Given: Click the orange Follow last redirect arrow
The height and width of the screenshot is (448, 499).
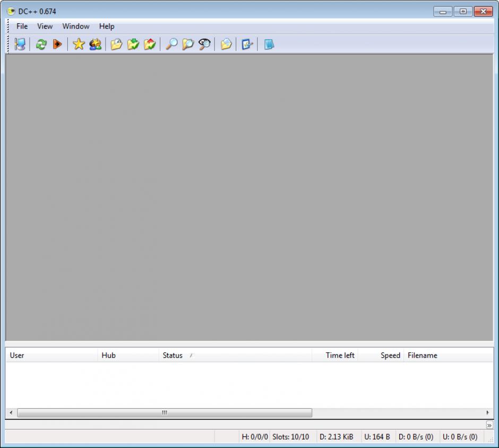Looking at the screenshot, I should click(x=57, y=44).
